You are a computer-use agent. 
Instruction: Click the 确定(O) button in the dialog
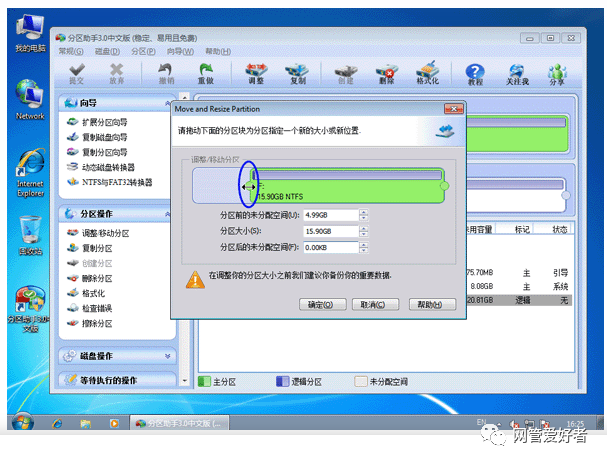pos(320,304)
